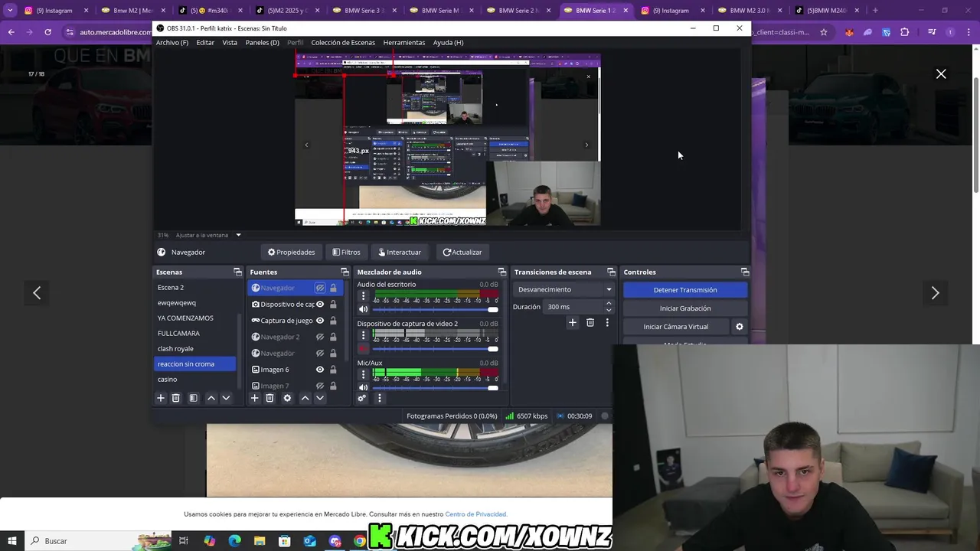Open Ayuda menu in OBS
Image resolution: width=980 pixels, height=551 pixels.
click(448, 42)
